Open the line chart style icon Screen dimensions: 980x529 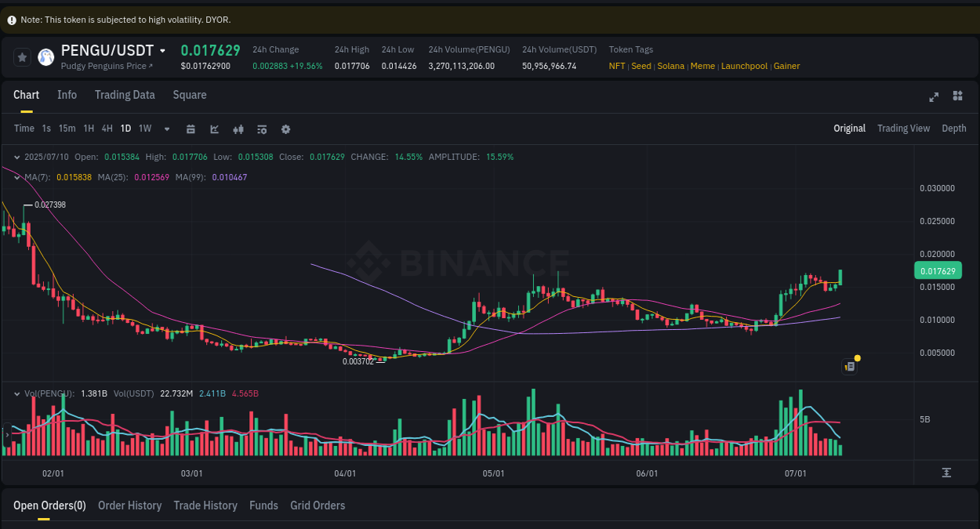click(214, 129)
